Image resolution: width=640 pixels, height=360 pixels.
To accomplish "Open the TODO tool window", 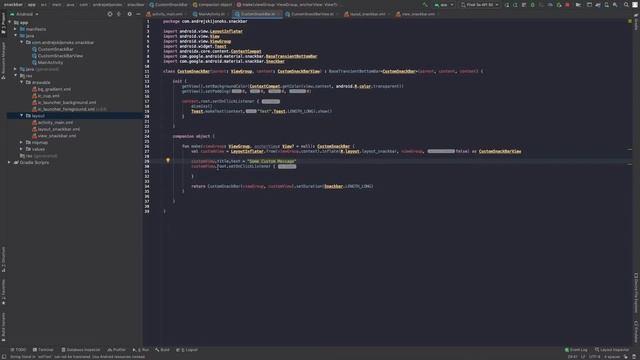I will click(x=18, y=350).
